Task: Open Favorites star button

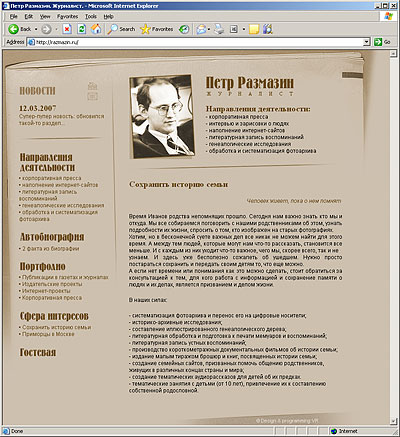Action: [157, 29]
